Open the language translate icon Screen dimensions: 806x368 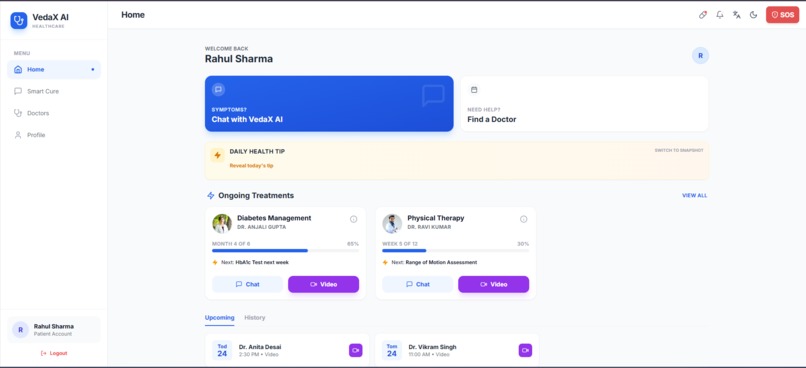pos(737,15)
